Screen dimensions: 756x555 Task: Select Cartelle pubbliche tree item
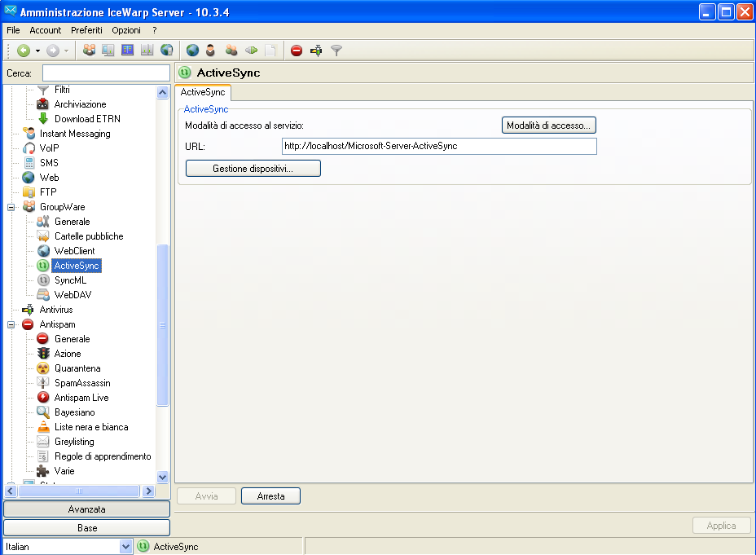pos(89,236)
